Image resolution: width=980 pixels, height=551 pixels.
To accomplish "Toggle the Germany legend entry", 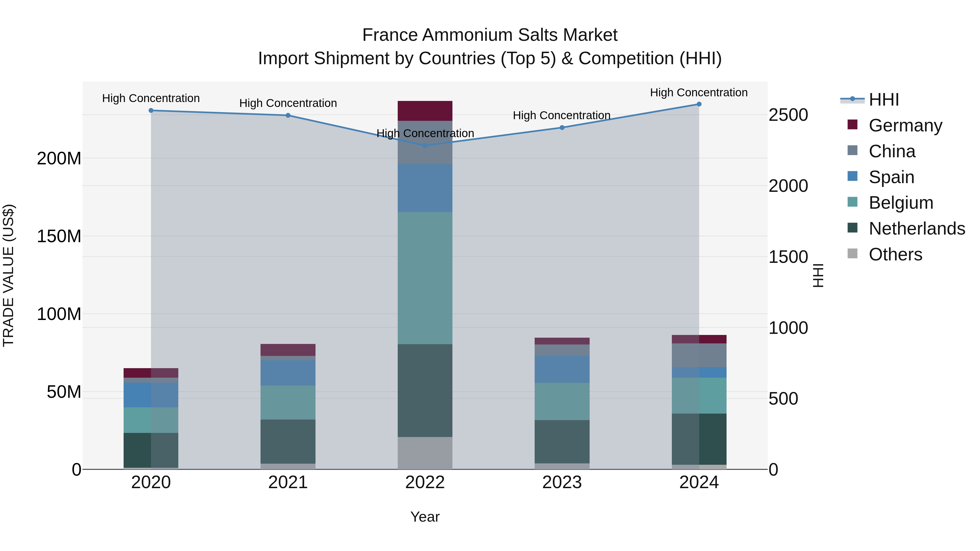I will click(x=895, y=125).
